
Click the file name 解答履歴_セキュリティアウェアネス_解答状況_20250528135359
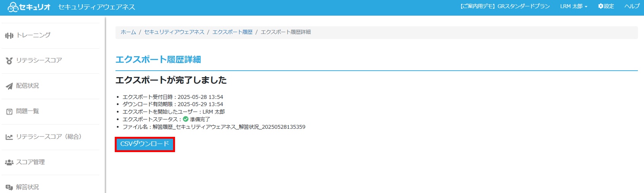pos(229,127)
